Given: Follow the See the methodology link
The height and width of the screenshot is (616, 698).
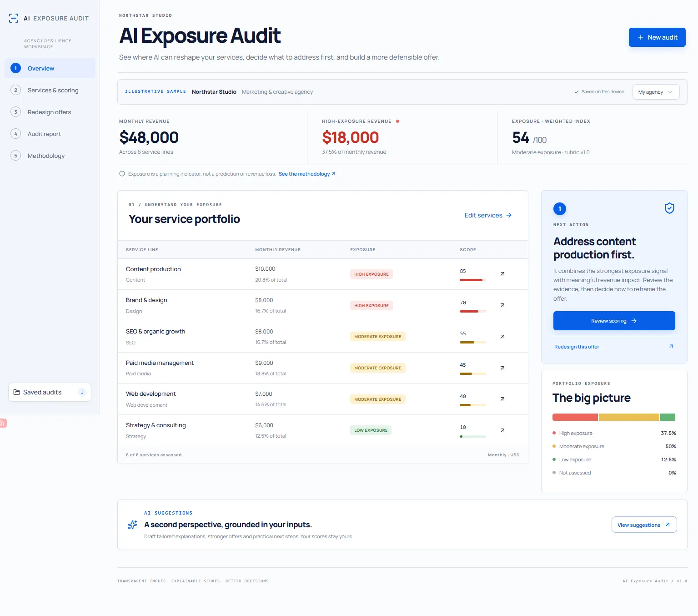Looking at the screenshot, I should tap(307, 174).
